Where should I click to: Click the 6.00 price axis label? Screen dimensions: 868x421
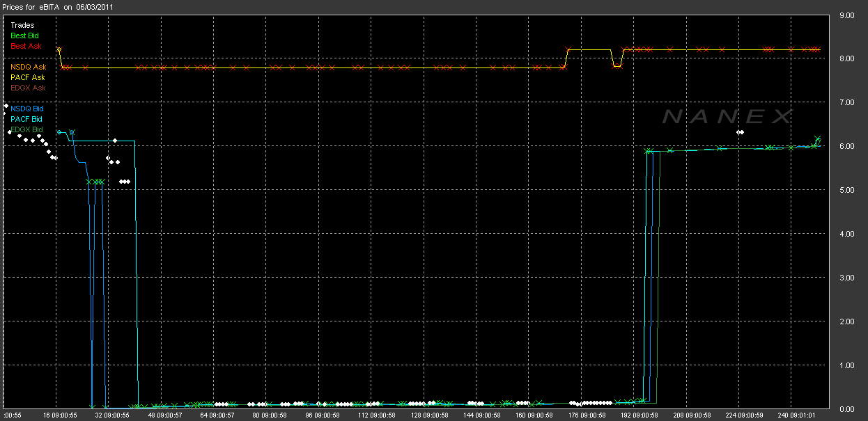tap(847, 146)
